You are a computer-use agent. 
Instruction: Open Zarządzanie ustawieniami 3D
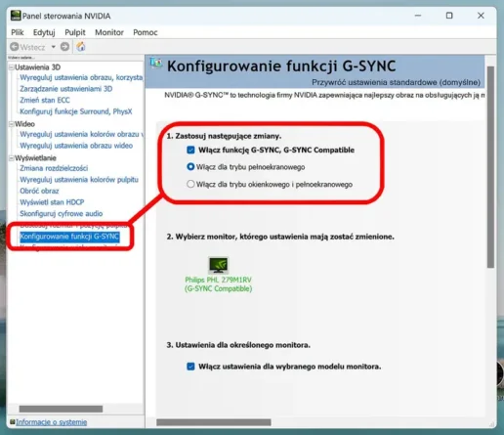pos(65,89)
